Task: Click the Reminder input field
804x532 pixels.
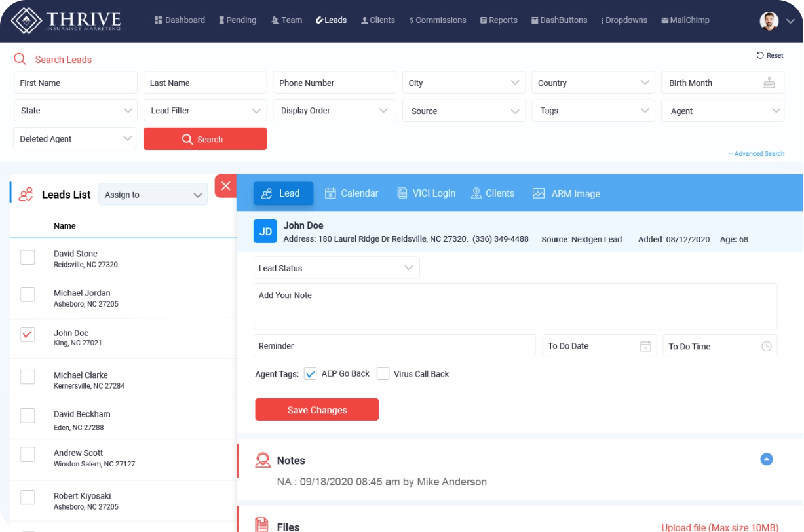Action: (x=394, y=345)
